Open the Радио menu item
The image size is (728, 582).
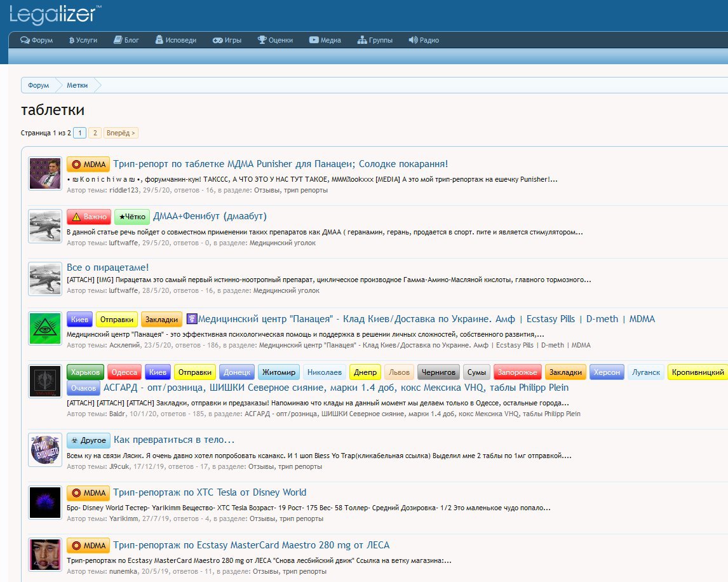424,40
